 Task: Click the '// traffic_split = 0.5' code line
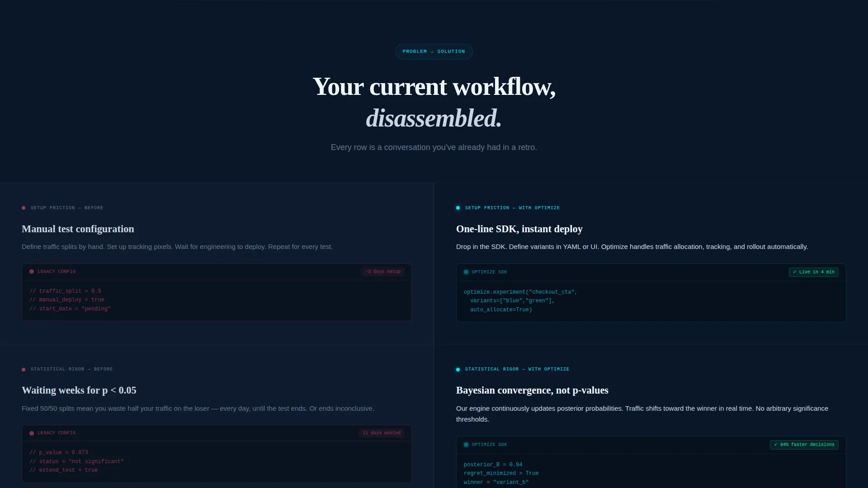click(65, 291)
